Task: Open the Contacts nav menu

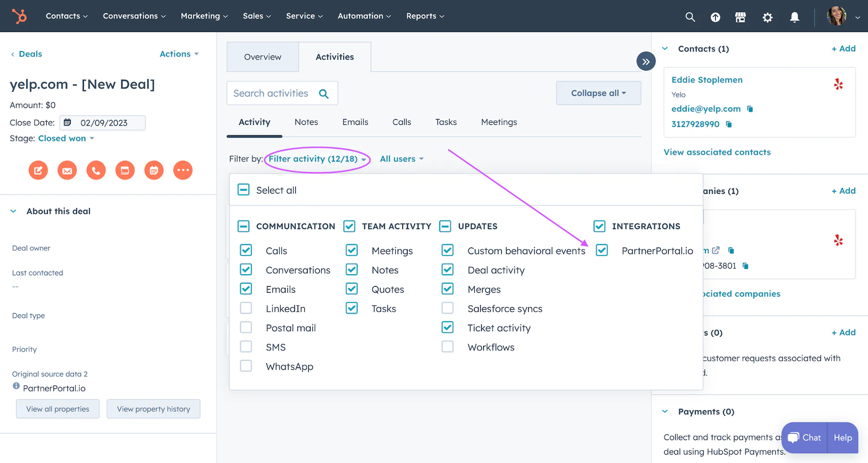Action: click(x=67, y=16)
